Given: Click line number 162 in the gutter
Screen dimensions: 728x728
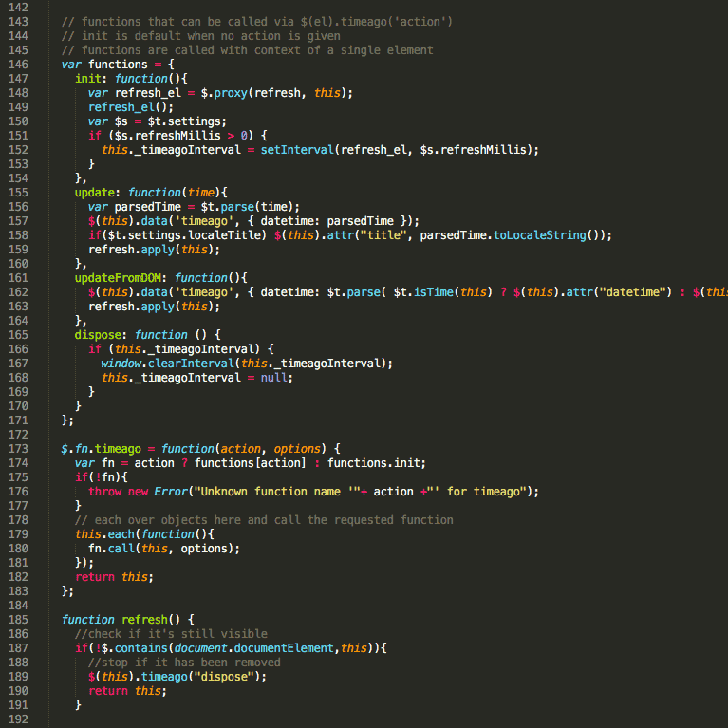Looking at the screenshot, I should 18,292.
